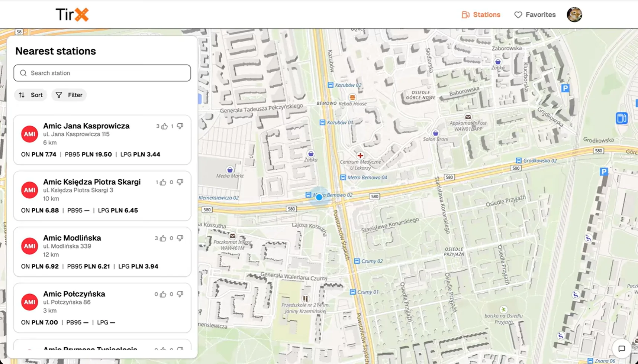The height and width of the screenshot is (364, 638).
Task: Open Amic Połczyńska station title
Action: (x=74, y=294)
